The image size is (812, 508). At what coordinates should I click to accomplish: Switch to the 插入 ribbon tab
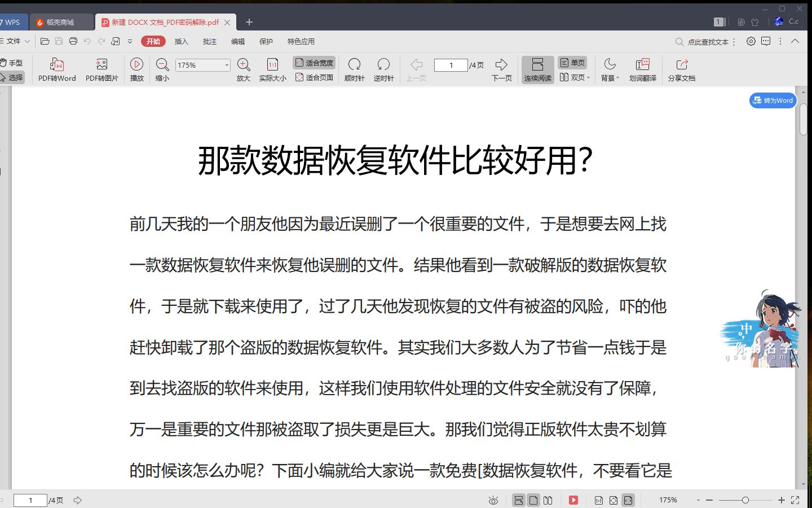click(x=181, y=41)
